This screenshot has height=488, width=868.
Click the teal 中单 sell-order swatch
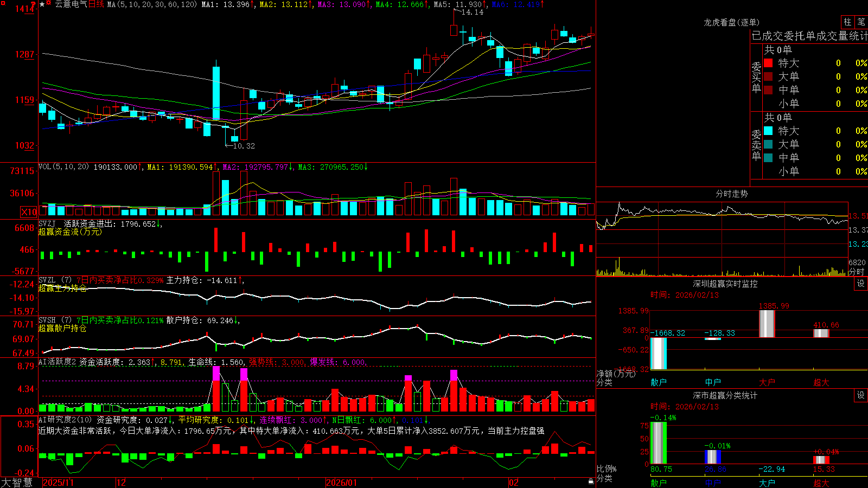pos(768,158)
